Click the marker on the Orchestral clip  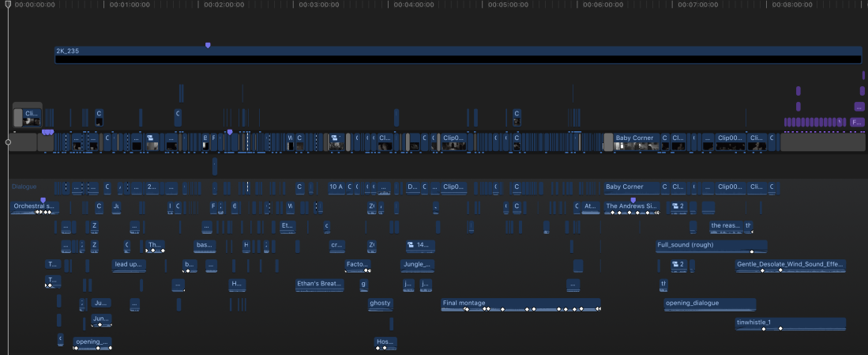(43, 199)
